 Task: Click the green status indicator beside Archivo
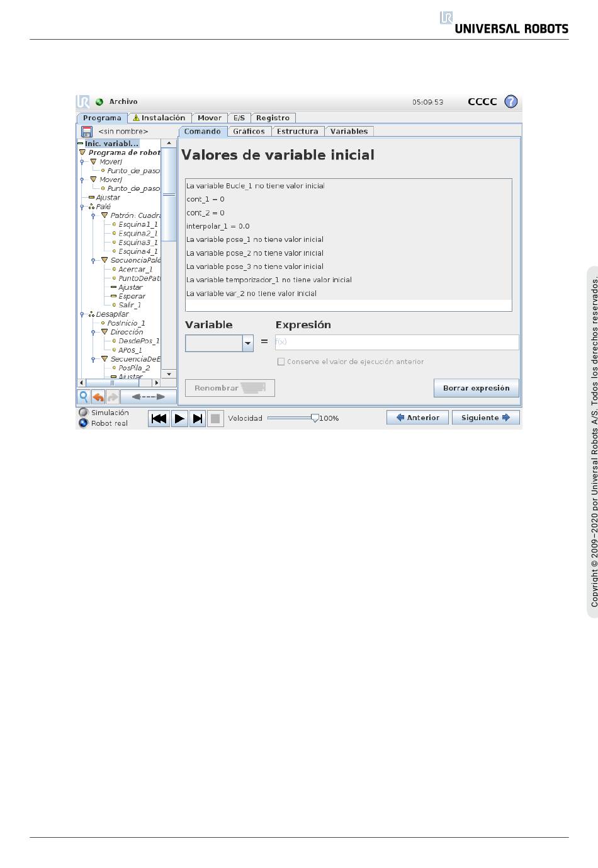tap(99, 102)
